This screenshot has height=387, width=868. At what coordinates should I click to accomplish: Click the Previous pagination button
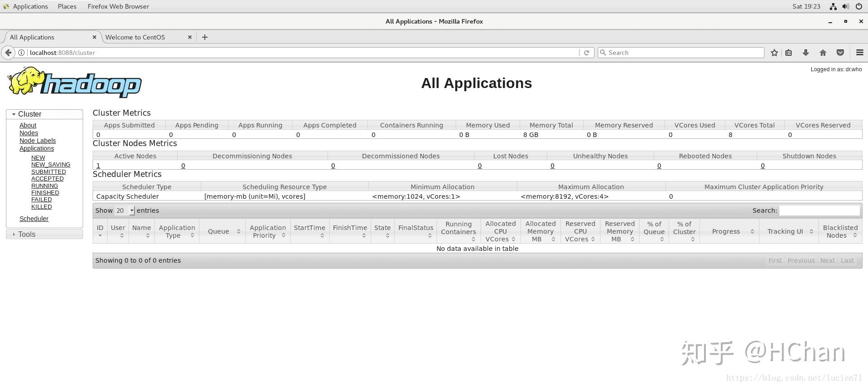point(801,260)
